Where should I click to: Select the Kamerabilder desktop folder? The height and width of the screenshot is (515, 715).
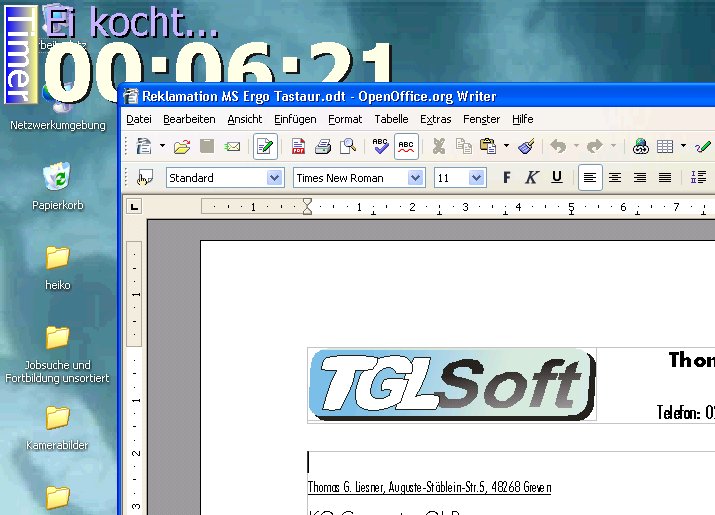[57, 428]
